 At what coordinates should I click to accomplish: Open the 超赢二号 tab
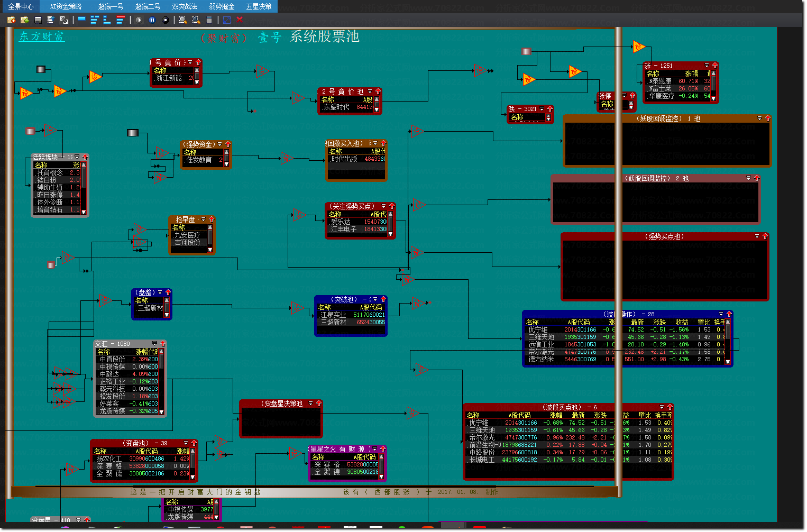tap(148, 6)
